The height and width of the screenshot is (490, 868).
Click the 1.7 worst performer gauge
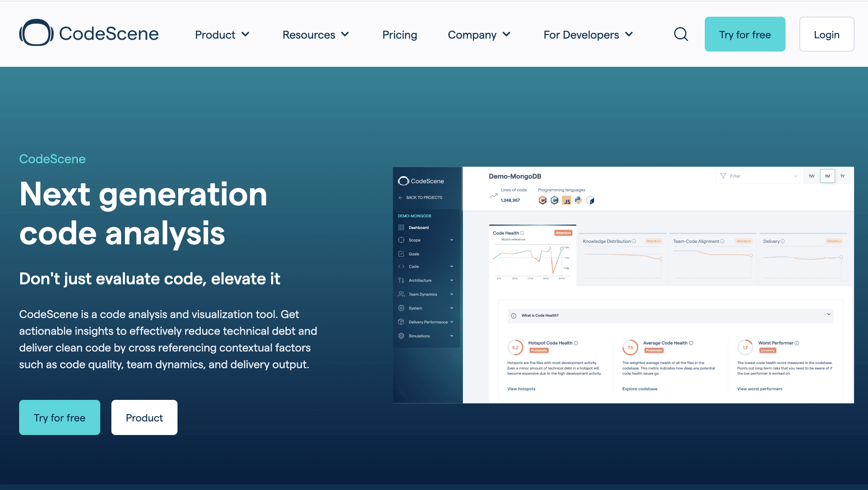(745, 348)
